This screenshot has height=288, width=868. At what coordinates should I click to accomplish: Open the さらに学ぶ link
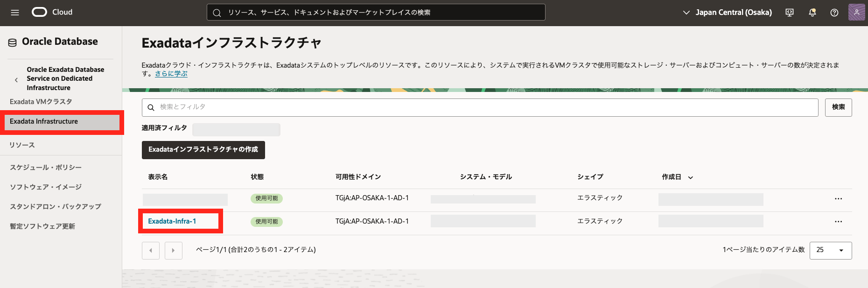171,74
